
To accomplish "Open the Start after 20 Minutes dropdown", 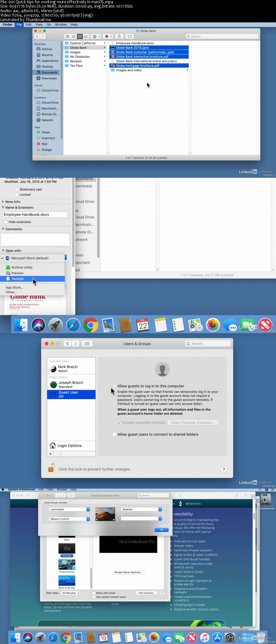I will coord(71,593).
